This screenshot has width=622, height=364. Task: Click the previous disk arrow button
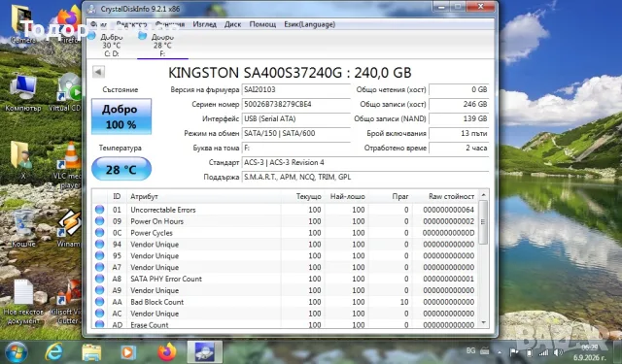[x=98, y=72]
